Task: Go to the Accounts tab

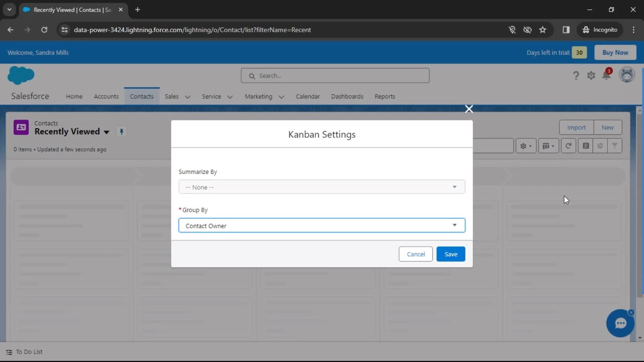Action: click(x=106, y=97)
